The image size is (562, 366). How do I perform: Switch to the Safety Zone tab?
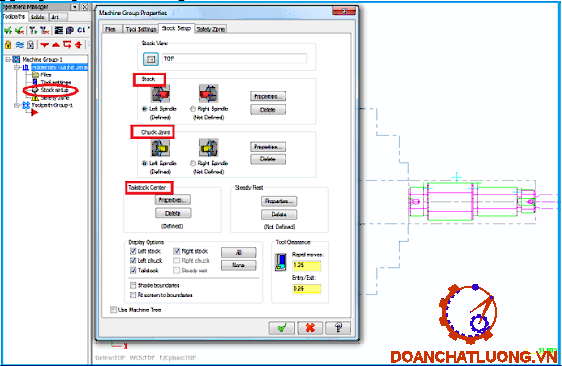[x=211, y=29]
